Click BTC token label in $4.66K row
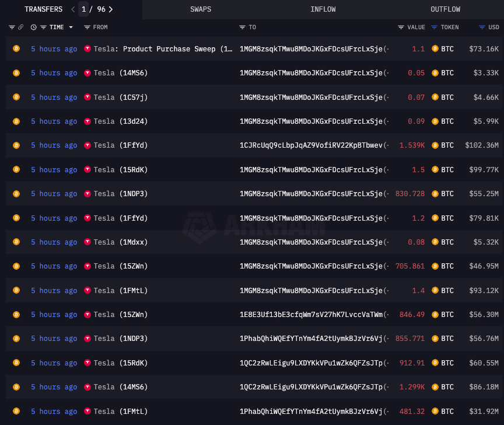The image size is (504, 425). (x=447, y=97)
